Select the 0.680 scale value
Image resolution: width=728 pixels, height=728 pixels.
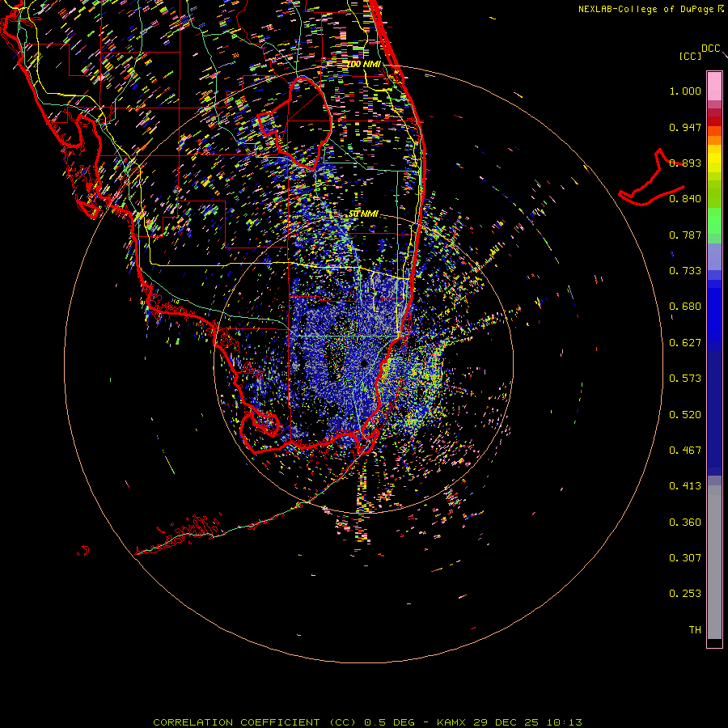click(x=685, y=307)
